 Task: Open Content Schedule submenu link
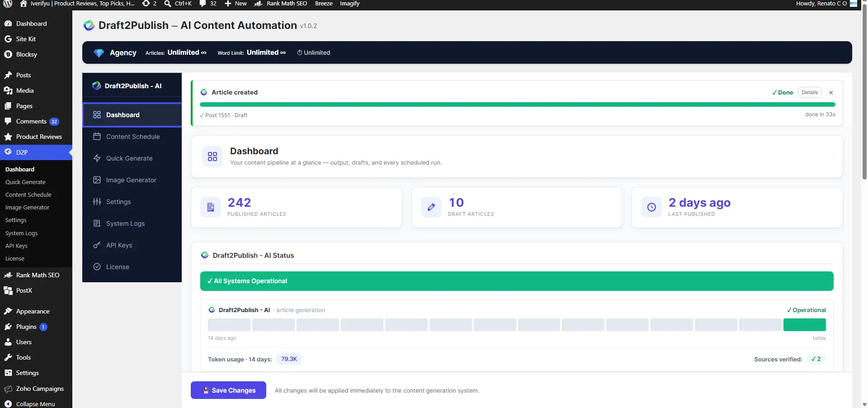tap(28, 195)
